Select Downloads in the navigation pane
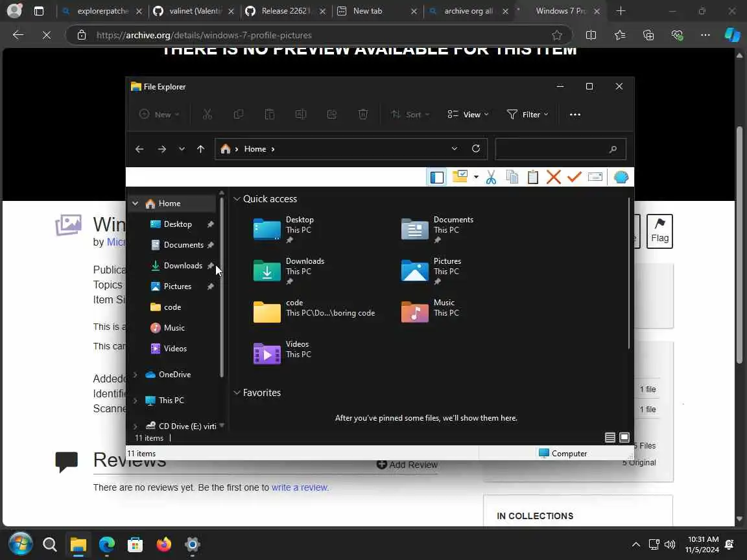Viewport: 747px width, 560px height. pos(183,266)
